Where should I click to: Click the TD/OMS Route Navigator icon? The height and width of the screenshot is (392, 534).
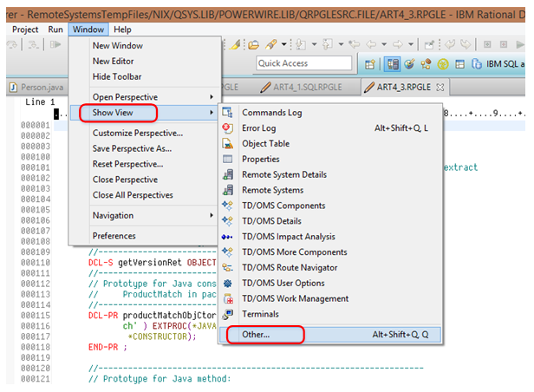(228, 268)
